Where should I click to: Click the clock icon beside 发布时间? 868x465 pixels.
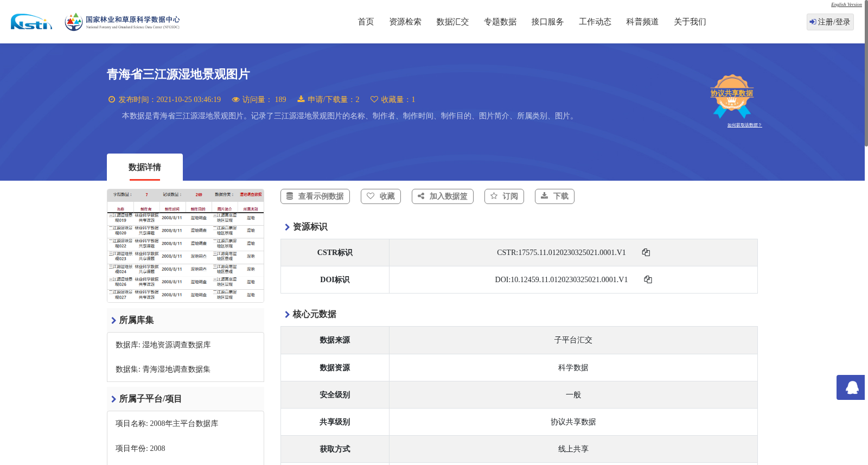(x=112, y=100)
